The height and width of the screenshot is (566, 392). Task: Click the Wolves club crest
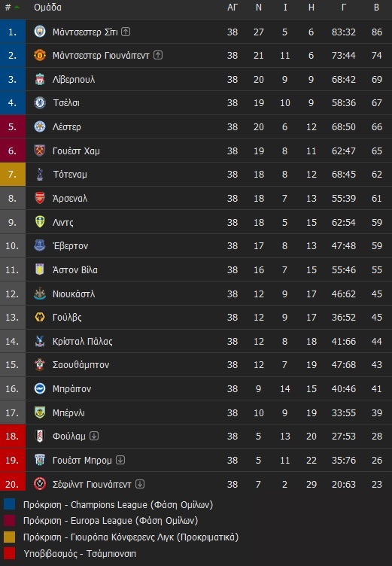click(40, 317)
